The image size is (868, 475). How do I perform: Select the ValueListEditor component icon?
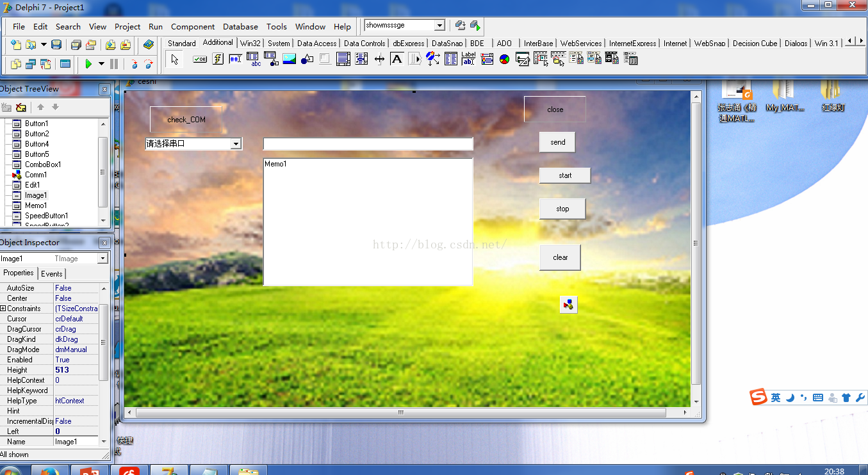click(450, 60)
